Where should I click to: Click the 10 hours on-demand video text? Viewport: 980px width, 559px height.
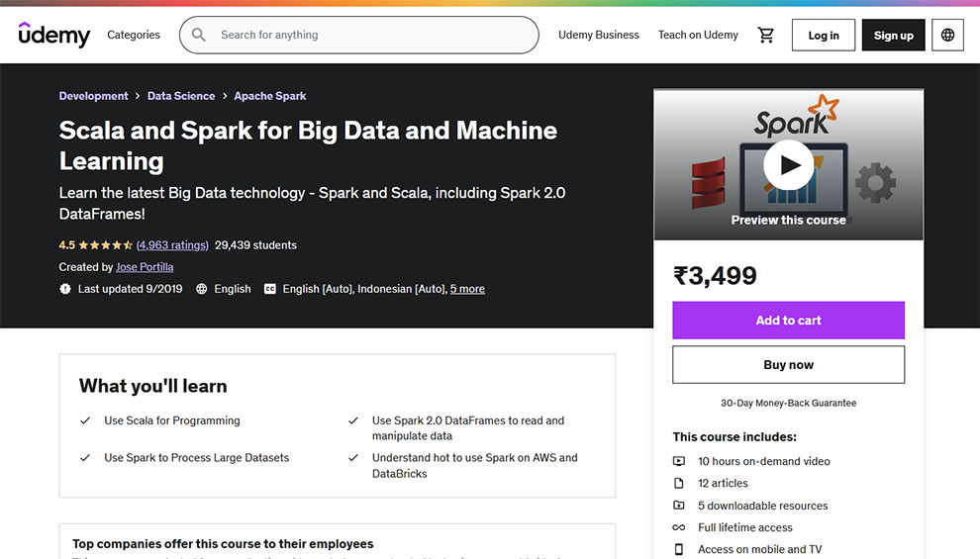[x=764, y=461]
